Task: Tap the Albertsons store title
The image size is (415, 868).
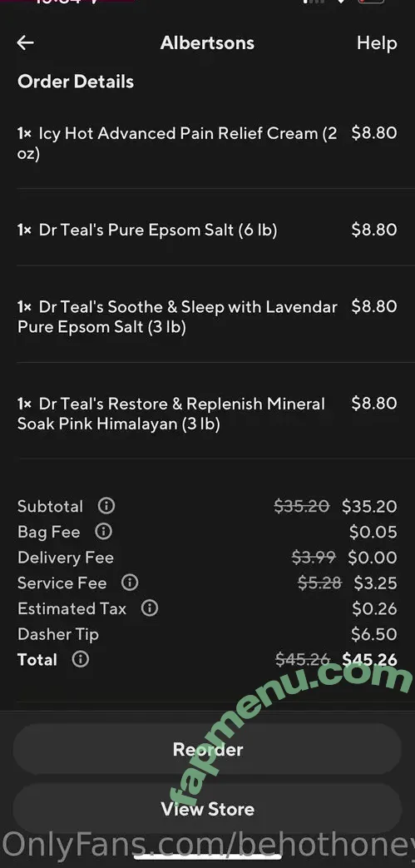Action: pyautogui.click(x=208, y=42)
